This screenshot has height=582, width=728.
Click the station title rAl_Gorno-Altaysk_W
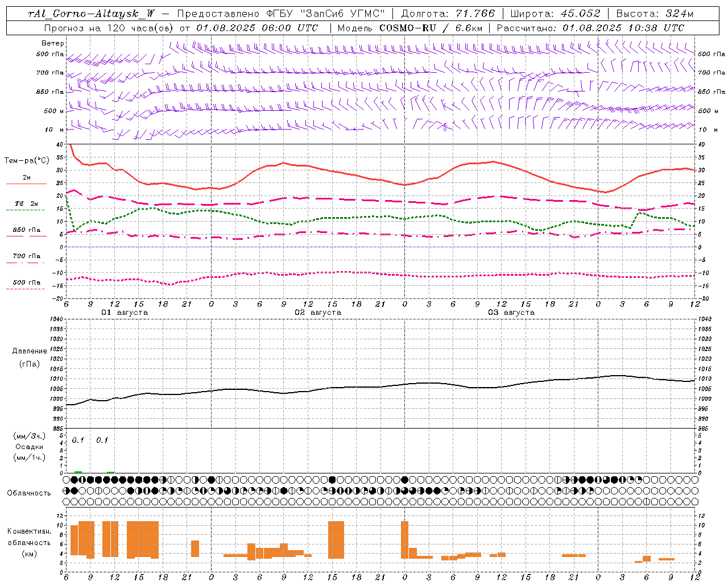[92, 14]
